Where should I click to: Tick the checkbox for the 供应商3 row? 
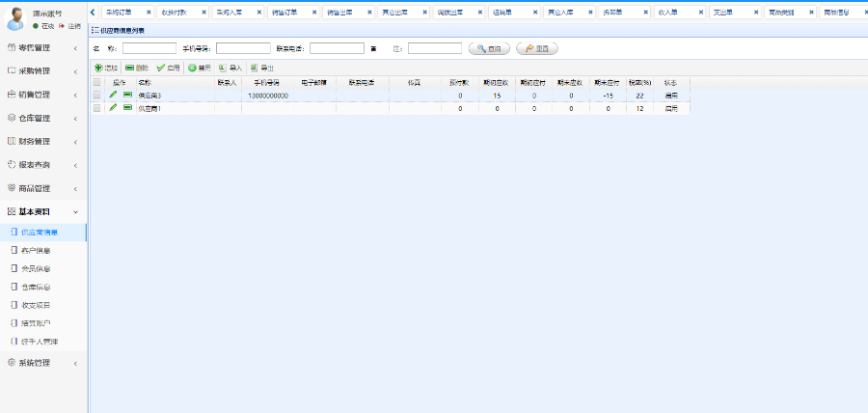click(97, 96)
